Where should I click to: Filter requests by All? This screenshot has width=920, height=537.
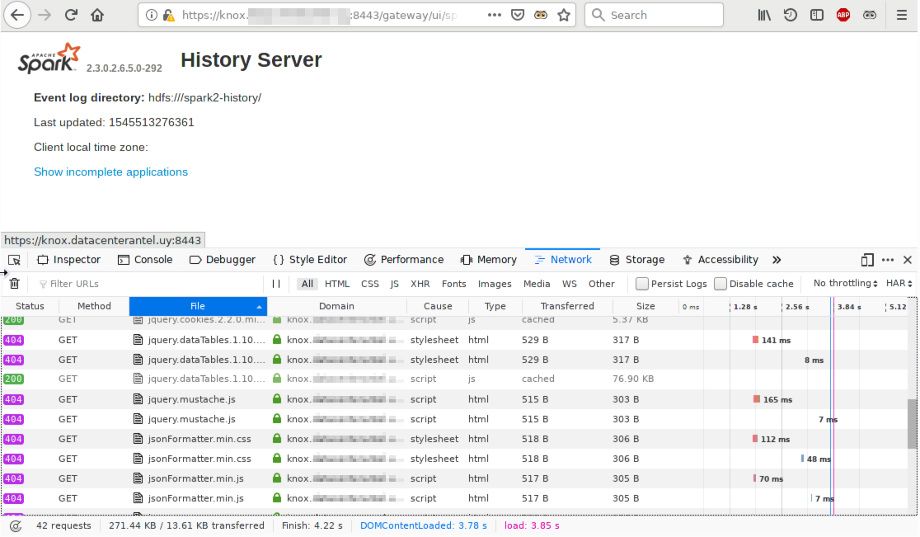click(307, 283)
